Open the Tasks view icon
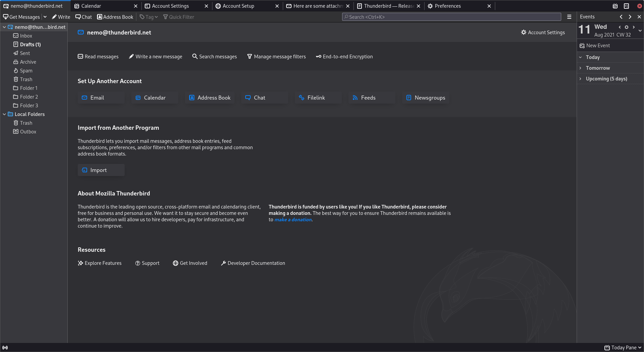Viewport: 644px width, 352px height. (x=626, y=6)
